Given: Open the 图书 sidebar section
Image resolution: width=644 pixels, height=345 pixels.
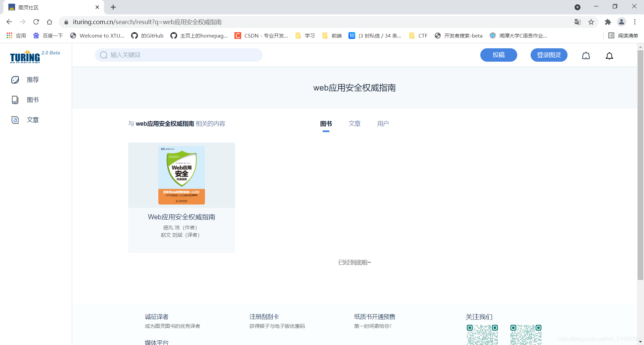Looking at the screenshot, I should (25, 100).
